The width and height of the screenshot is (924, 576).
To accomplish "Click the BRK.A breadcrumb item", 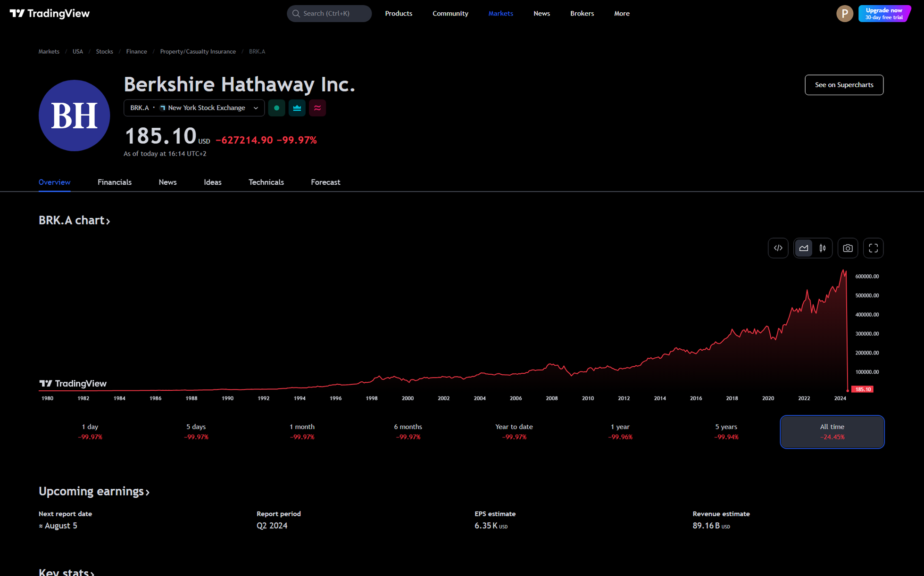I will pyautogui.click(x=257, y=51).
